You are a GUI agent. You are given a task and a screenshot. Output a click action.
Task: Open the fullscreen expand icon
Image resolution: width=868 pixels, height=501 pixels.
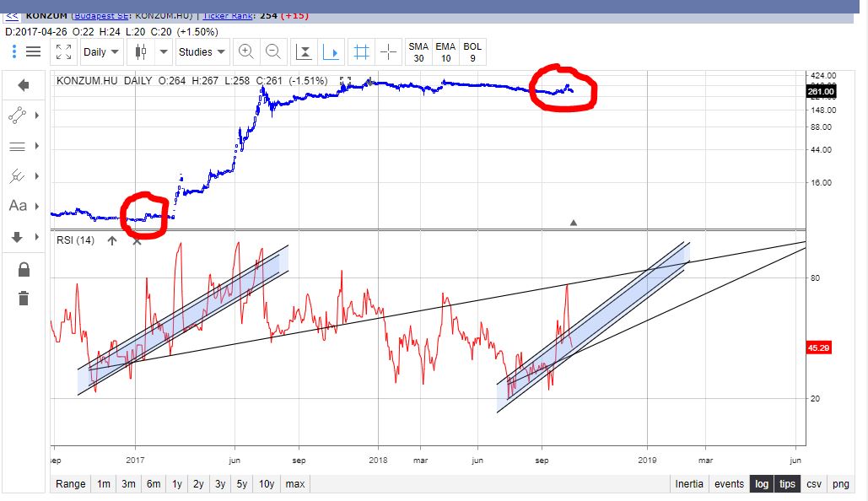[63, 51]
